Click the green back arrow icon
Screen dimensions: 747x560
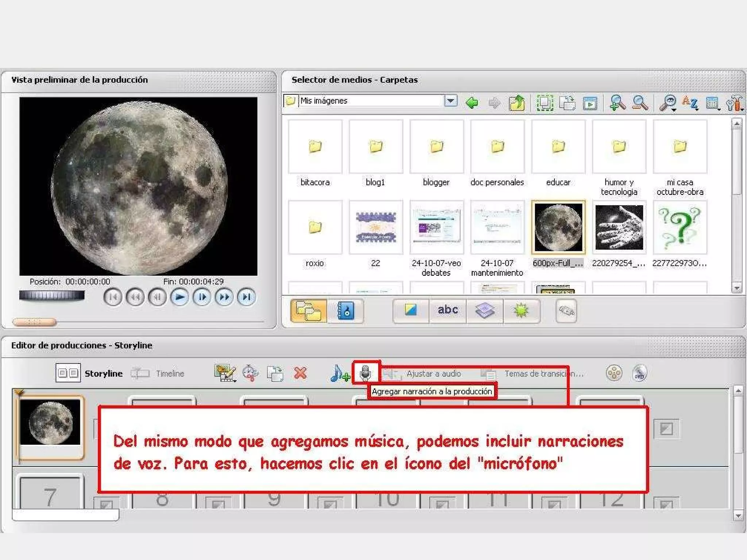[x=472, y=103]
